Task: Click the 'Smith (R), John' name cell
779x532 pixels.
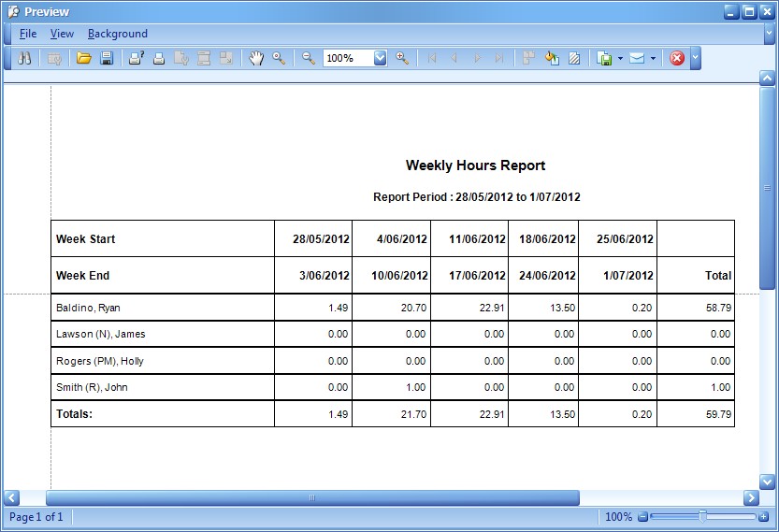Action: (x=163, y=387)
